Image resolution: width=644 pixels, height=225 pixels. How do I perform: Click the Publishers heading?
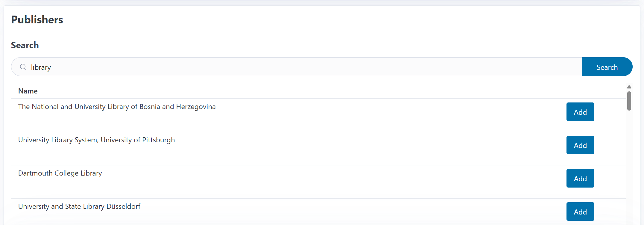[37, 20]
